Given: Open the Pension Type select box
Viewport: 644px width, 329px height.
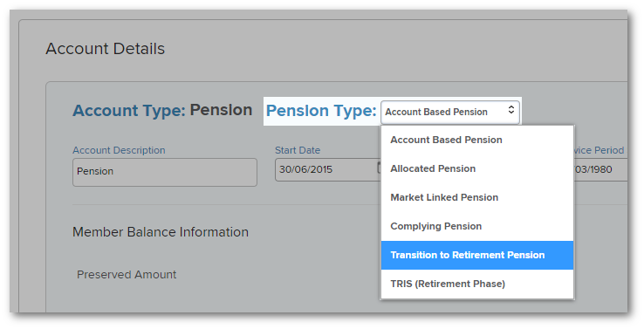Looking at the screenshot, I should tap(450, 112).
